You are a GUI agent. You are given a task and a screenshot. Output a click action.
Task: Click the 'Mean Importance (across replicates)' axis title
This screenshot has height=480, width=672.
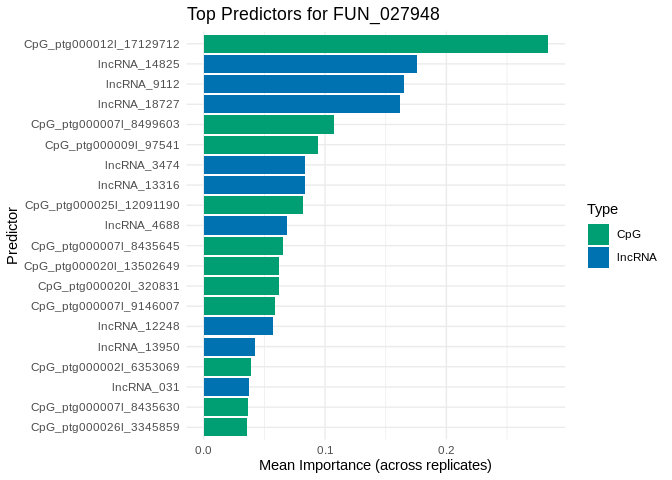tap(375, 465)
